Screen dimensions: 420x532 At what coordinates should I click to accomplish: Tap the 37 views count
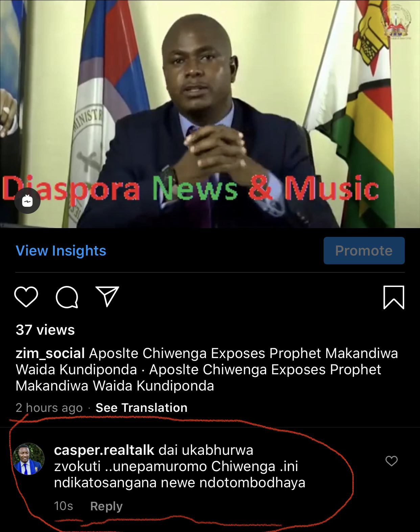point(45,330)
